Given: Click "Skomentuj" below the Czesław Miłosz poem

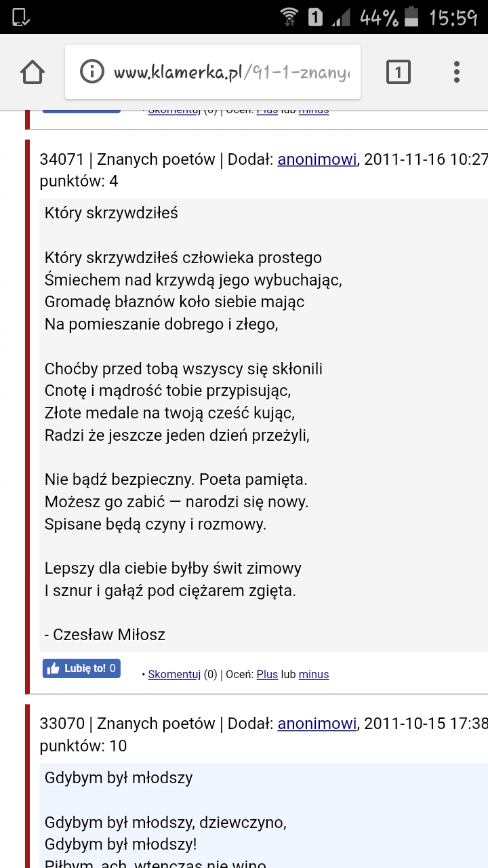Looking at the screenshot, I should coord(174,674).
